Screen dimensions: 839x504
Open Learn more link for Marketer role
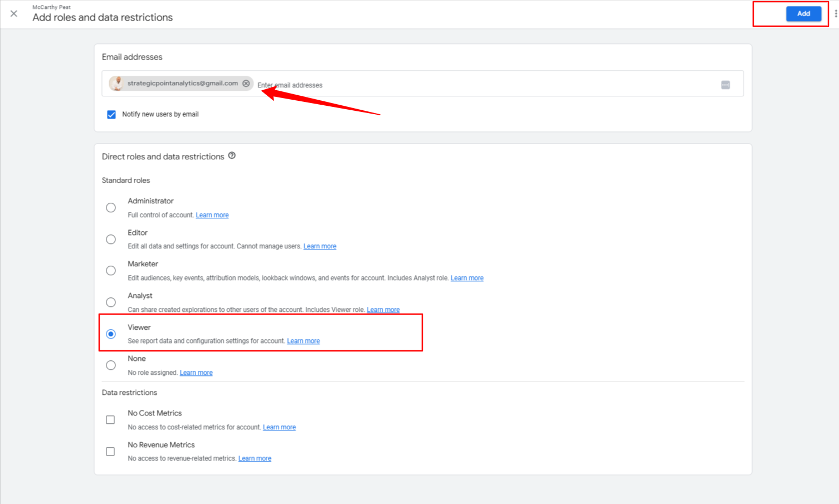pyautogui.click(x=467, y=278)
